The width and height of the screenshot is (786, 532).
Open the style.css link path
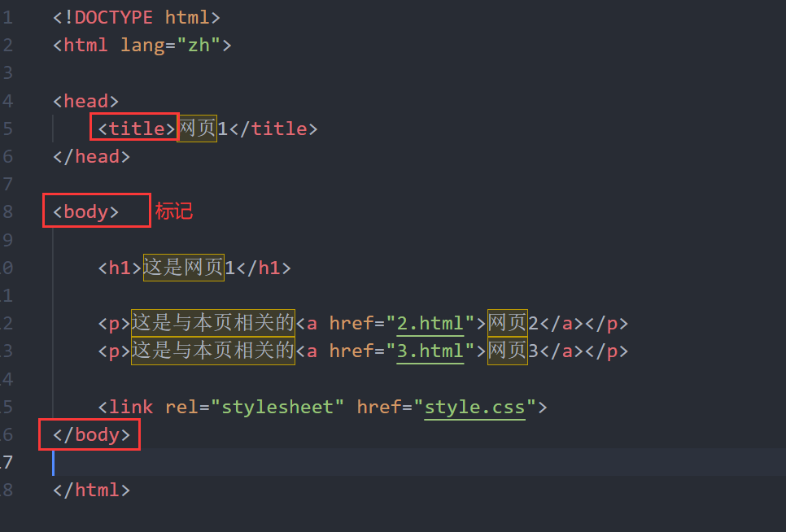tap(474, 408)
